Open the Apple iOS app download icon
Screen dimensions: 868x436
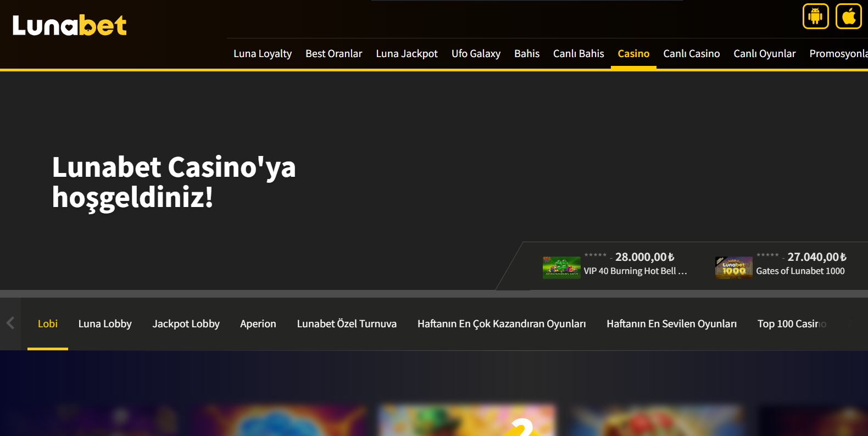849,16
